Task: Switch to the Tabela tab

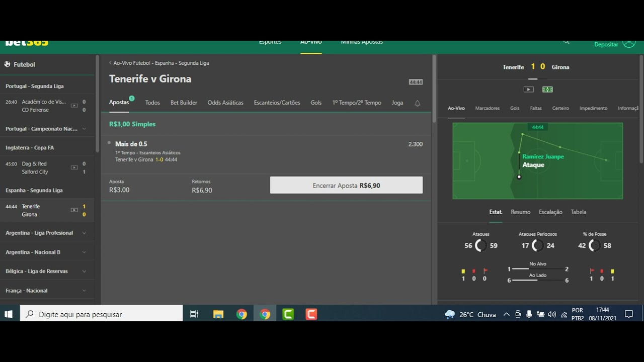Action: (579, 212)
